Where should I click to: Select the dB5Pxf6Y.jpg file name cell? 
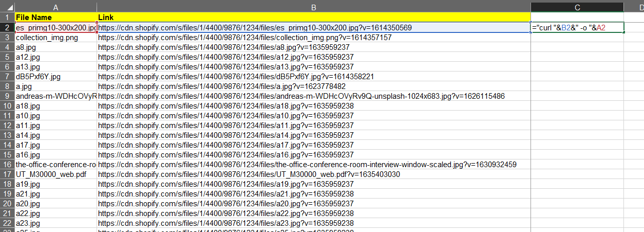(55, 77)
